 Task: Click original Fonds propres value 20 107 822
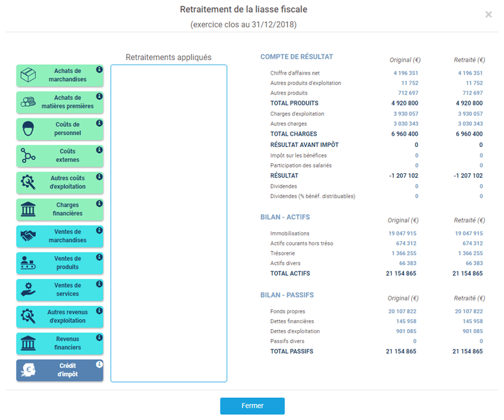pos(402,311)
